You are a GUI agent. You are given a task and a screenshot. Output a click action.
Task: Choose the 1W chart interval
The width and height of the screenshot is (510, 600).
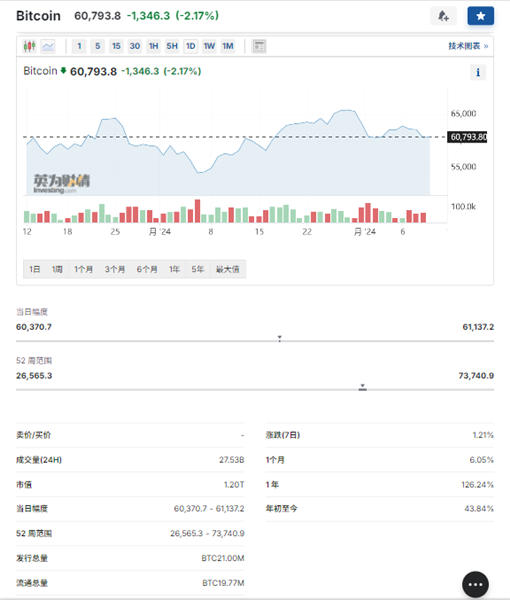(x=209, y=46)
